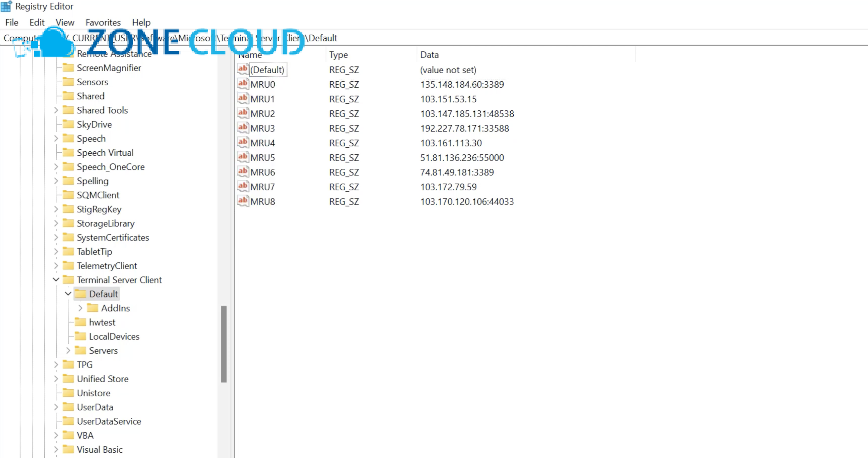Click the (value not set) data cell
Viewport: 868px width, 458px height.
(x=448, y=70)
